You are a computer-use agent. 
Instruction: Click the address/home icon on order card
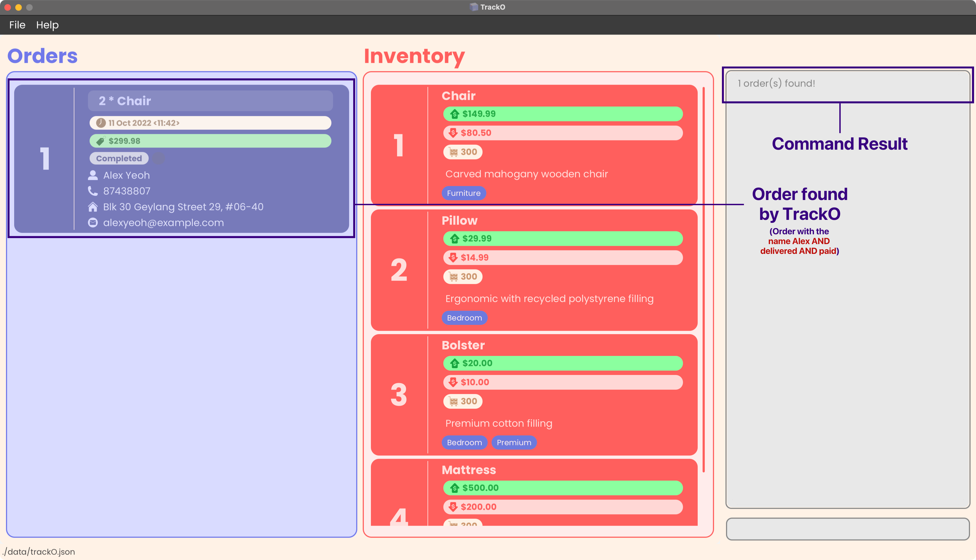point(94,206)
